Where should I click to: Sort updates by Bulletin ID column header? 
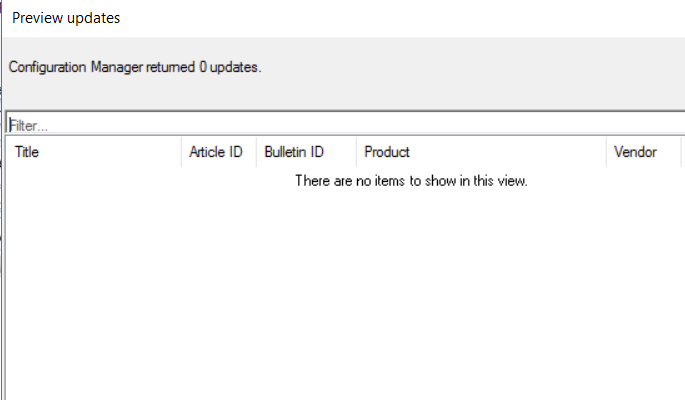306,152
